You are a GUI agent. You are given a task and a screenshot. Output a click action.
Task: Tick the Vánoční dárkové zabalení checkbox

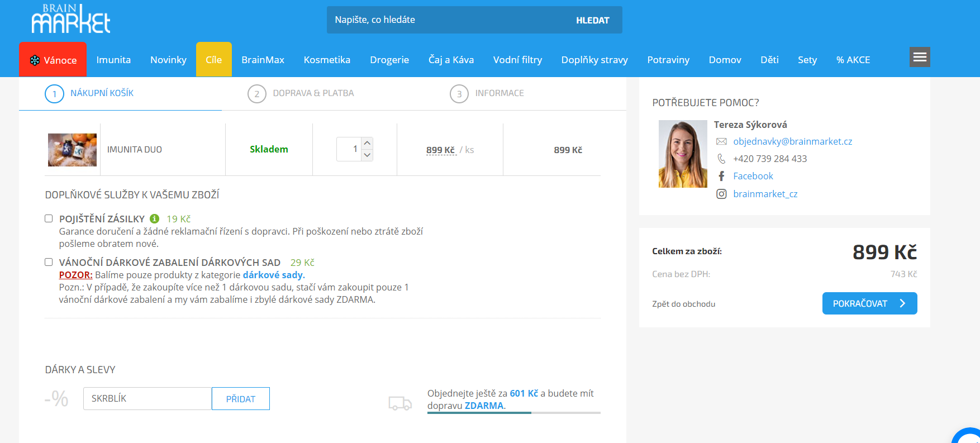click(x=49, y=262)
